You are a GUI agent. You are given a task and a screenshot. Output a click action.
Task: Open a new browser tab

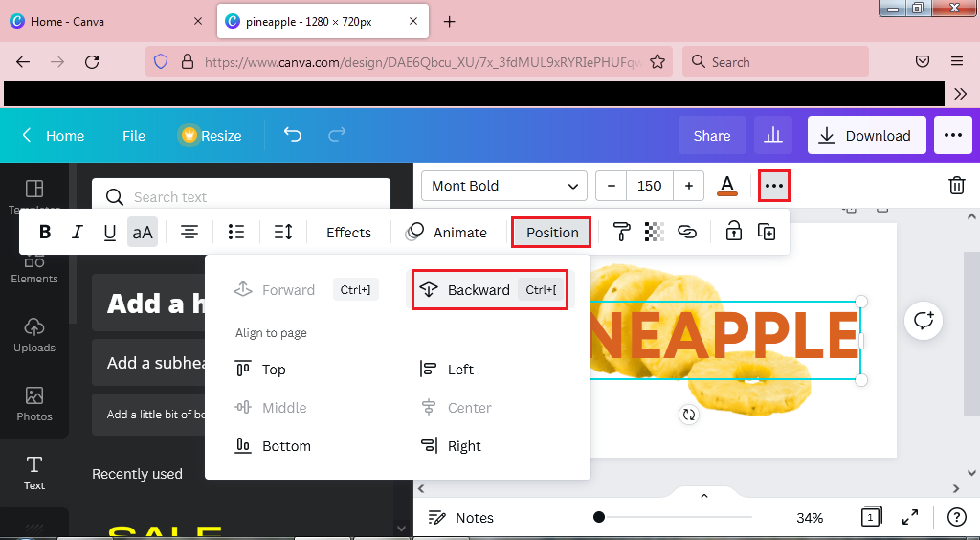click(x=449, y=22)
